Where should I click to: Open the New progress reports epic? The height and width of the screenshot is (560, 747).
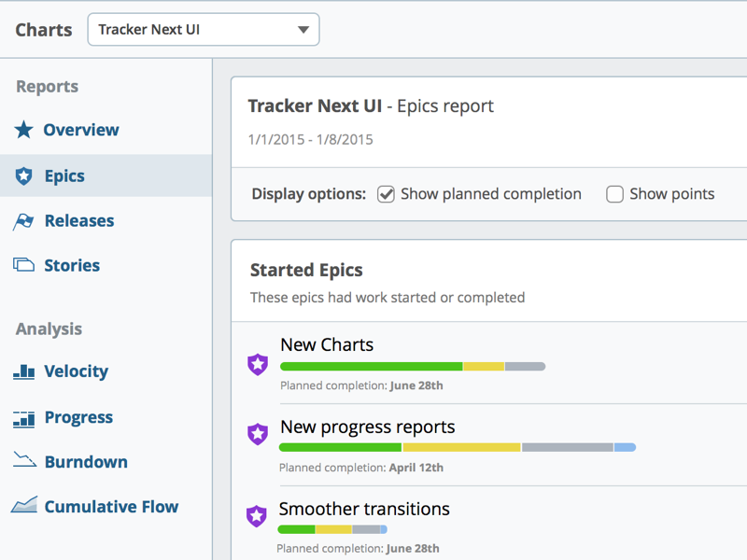click(x=368, y=427)
